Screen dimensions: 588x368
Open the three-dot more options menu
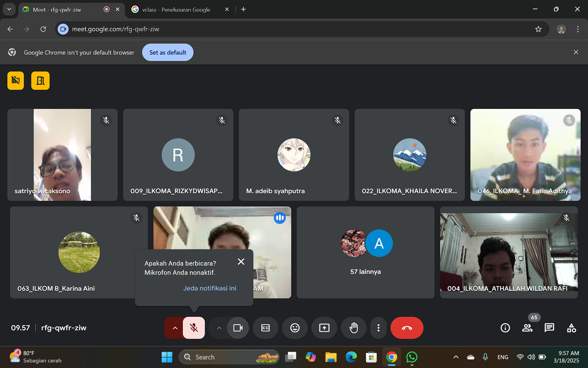coord(379,328)
